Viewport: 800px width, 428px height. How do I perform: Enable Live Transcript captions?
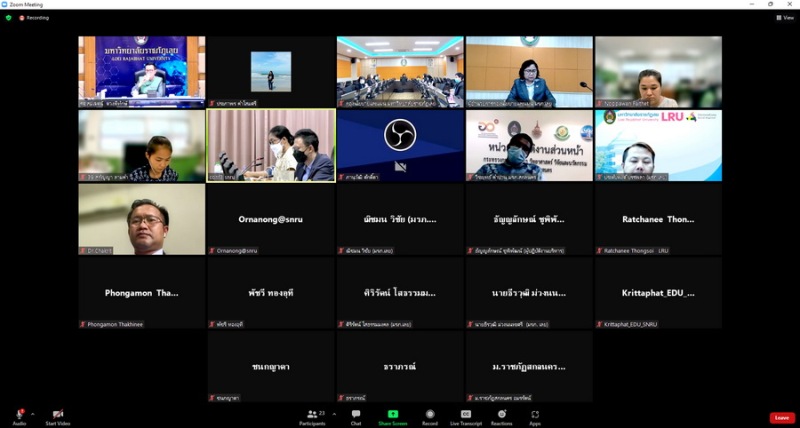coord(465,415)
